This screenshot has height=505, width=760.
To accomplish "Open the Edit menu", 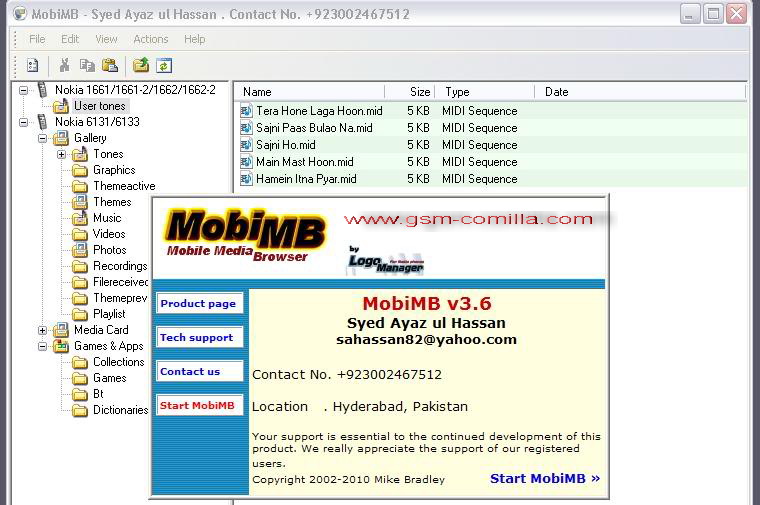I will 70,39.
